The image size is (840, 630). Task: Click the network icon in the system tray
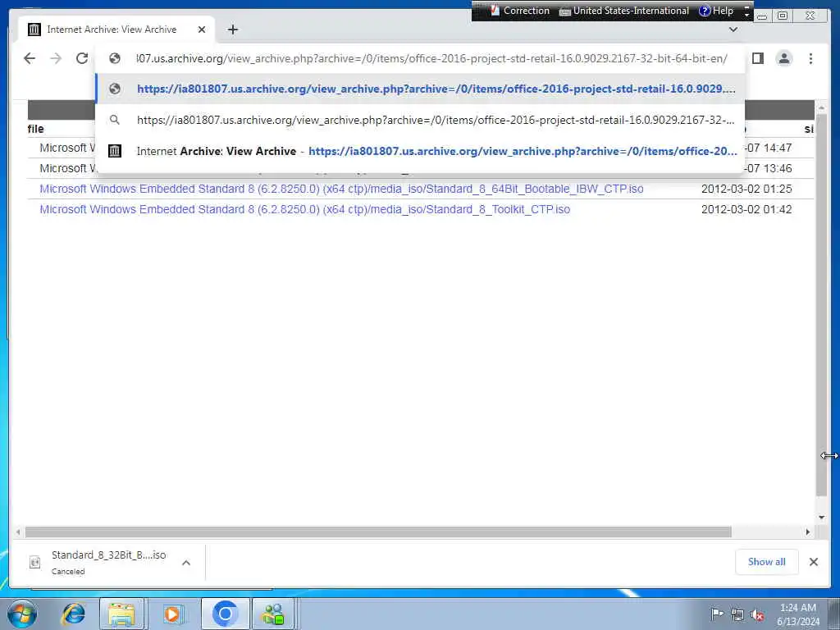737,614
